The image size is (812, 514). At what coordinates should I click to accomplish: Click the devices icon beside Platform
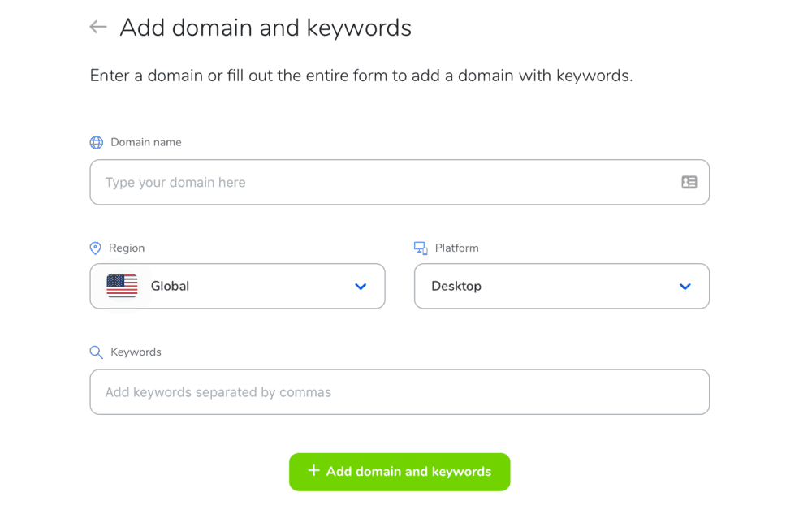tap(421, 247)
